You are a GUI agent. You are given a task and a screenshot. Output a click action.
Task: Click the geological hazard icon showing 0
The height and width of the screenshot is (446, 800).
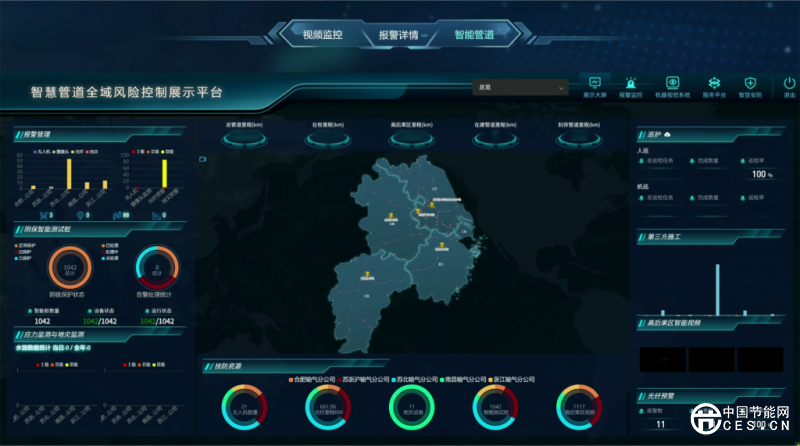point(156,215)
